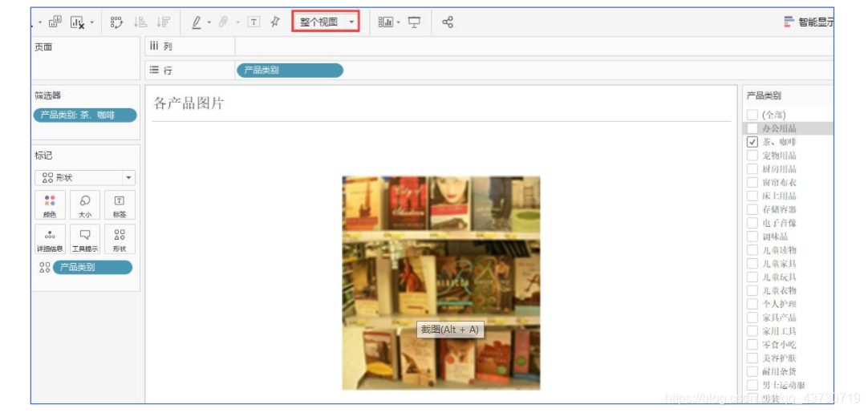The image size is (868, 413).
Task: Check the 办公用品 checkbox
Action: [752, 128]
